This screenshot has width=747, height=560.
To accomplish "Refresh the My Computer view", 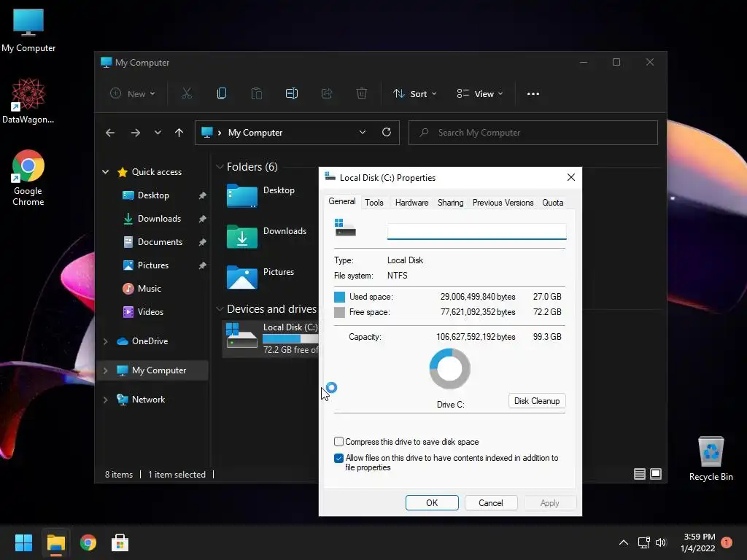I will pyautogui.click(x=387, y=132).
